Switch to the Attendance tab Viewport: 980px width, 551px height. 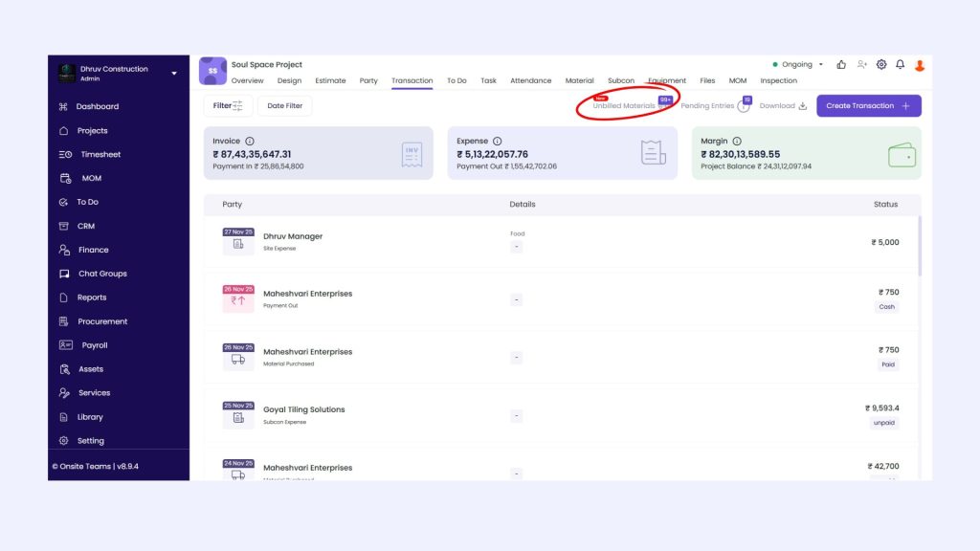coord(530,81)
